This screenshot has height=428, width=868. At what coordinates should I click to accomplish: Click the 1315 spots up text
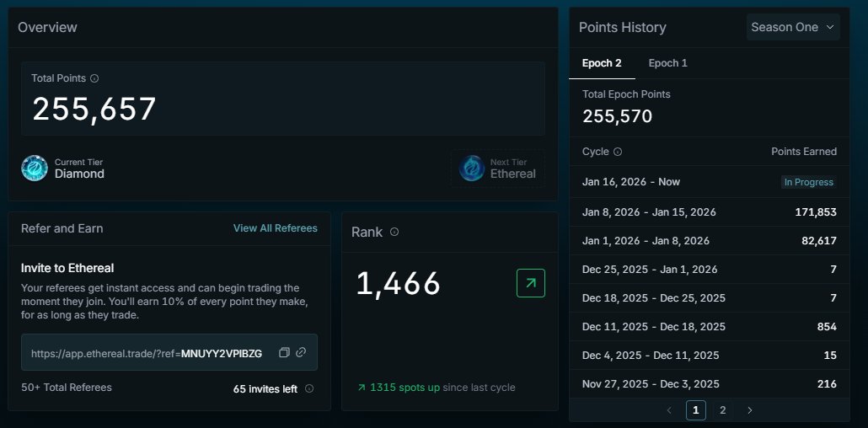click(x=405, y=388)
